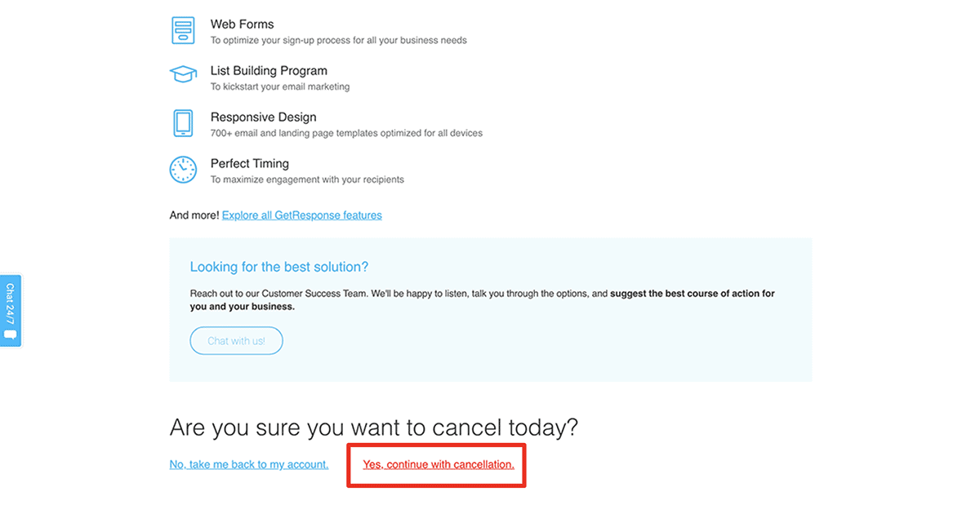Click the Responsive Design tablet icon
The height and width of the screenshot is (514, 980).
(183, 123)
